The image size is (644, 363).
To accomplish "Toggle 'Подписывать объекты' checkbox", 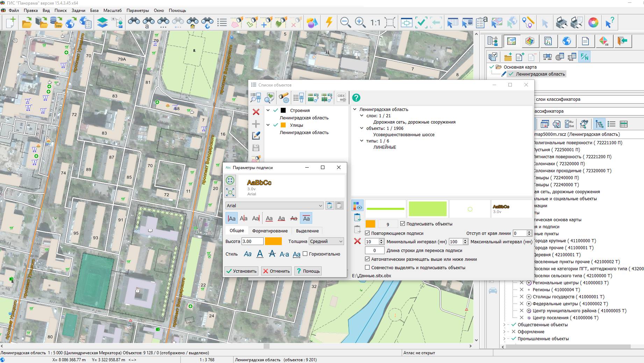I will (402, 224).
